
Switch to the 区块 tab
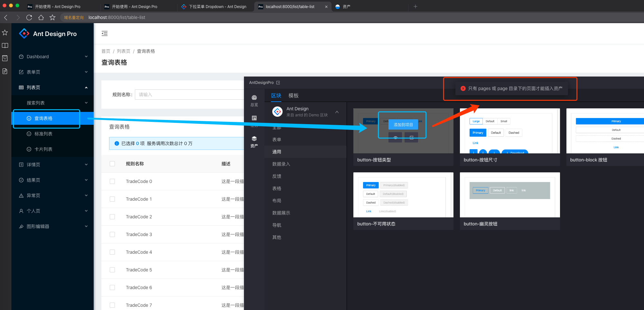point(276,96)
